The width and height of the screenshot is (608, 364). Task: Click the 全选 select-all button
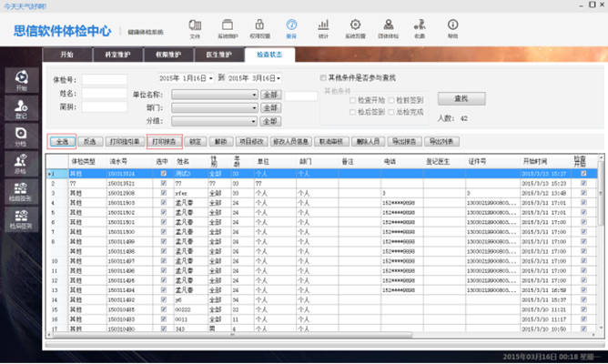click(x=62, y=142)
